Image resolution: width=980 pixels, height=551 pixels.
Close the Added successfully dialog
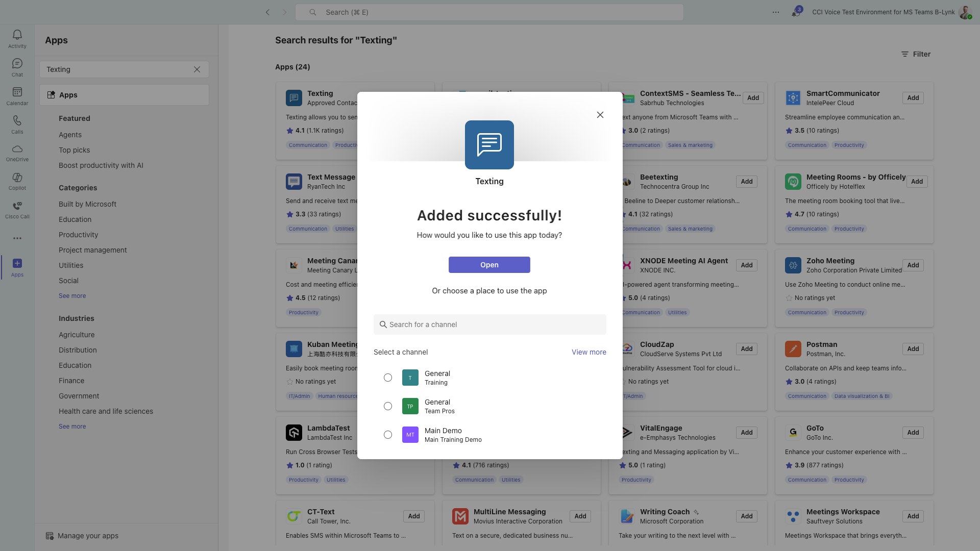(x=600, y=115)
